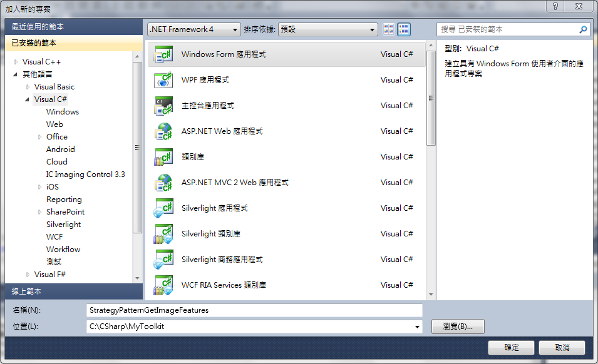598x364 pixels.
Task: Click Visual C# label on WPF 應用程式 row
Action: pos(396,80)
